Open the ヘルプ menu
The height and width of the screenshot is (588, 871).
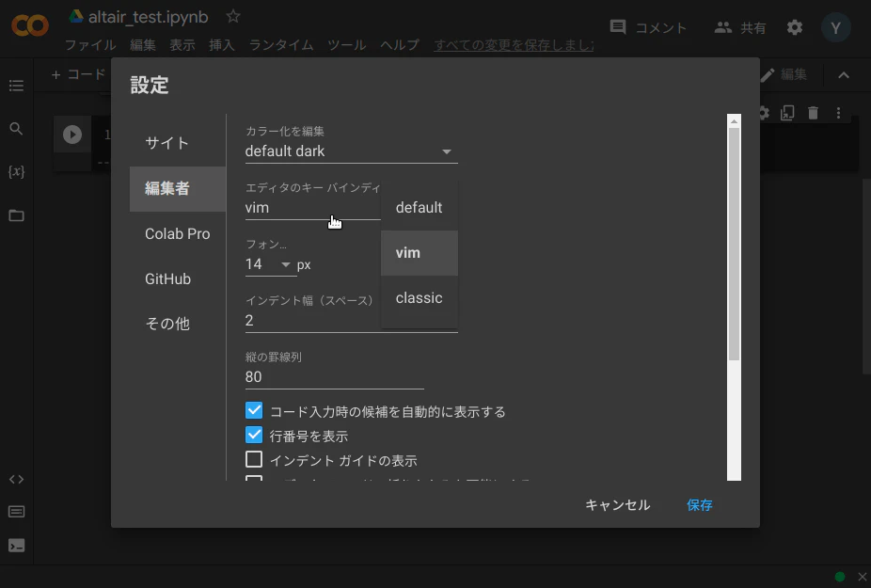[400, 45]
